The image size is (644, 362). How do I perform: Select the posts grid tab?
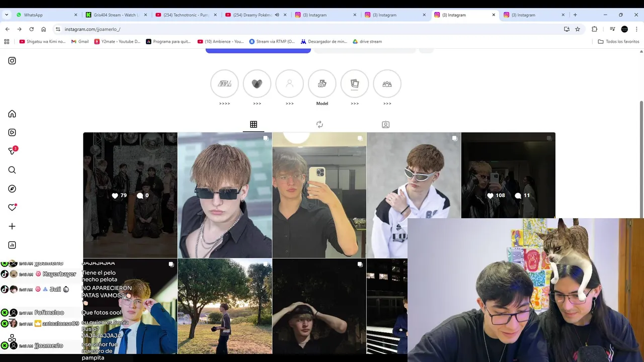254,124
